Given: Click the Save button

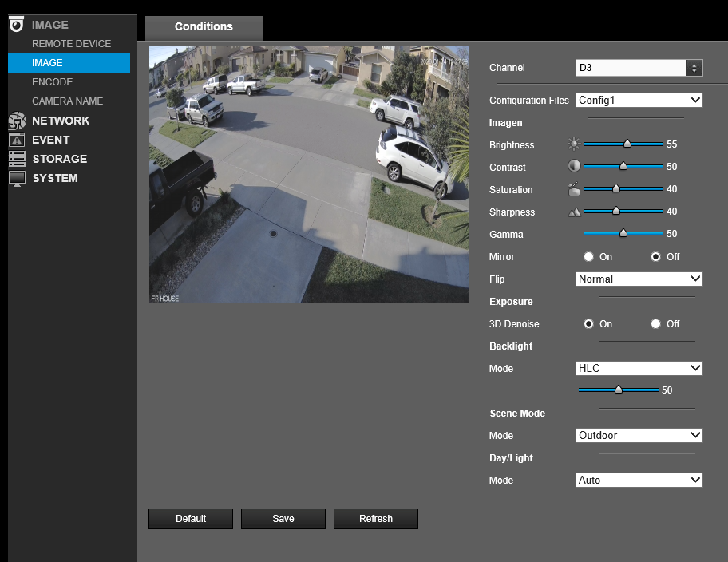Looking at the screenshot, I should [283, 519].
